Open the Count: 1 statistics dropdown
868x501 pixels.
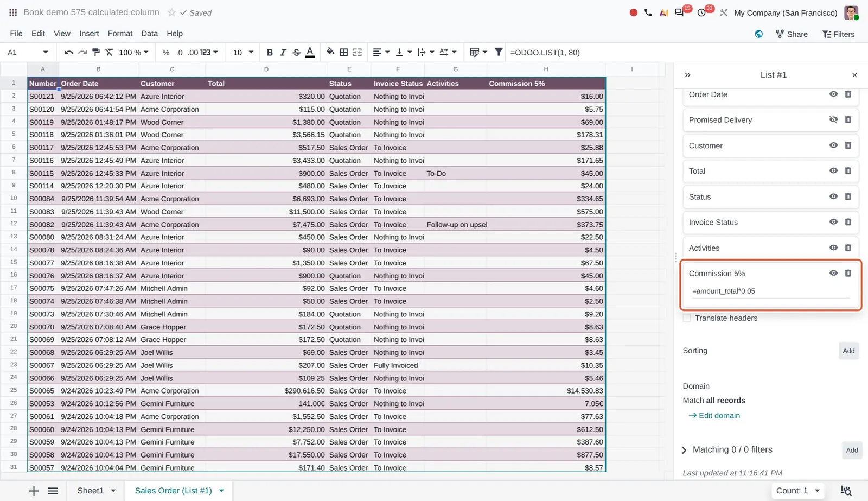pos(797,491)
